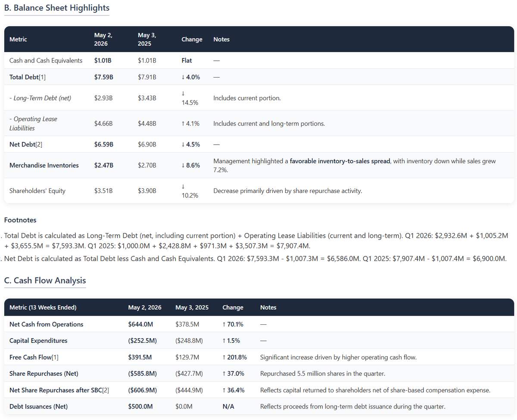
Task: Select the '($248.8M)' capex value
Action: (x=189, y=340)
